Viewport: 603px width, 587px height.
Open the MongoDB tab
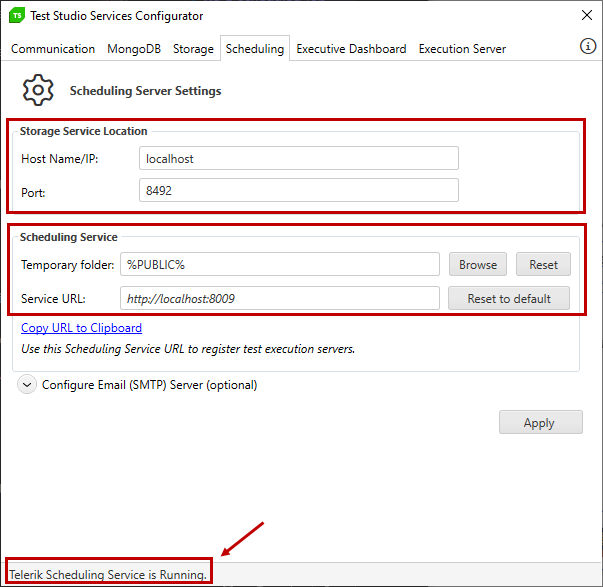pyautogui.click(x=134, y=49)
